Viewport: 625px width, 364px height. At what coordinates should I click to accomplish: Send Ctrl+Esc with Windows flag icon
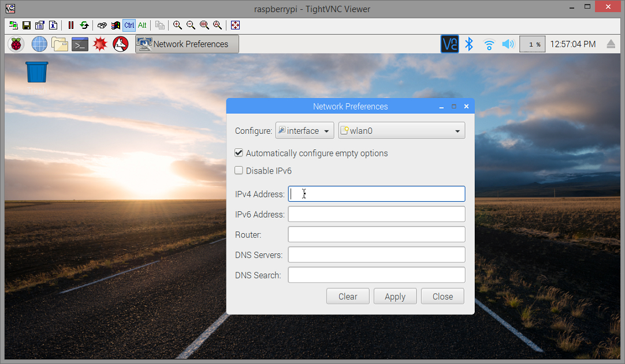[116, 25]
